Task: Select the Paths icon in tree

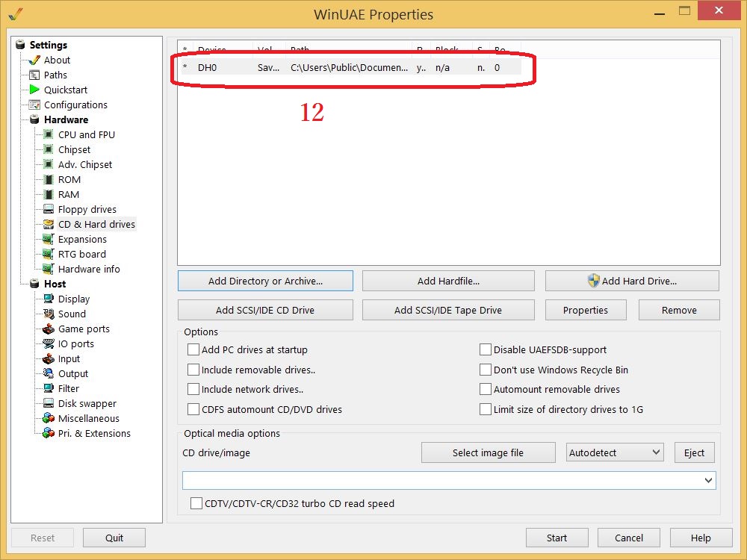Action: pos(34,75)
